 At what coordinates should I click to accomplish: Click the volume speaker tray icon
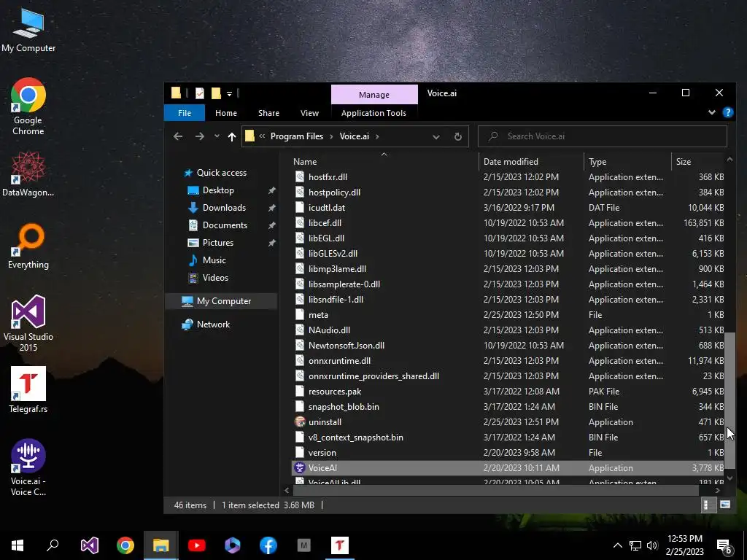pyautogui.click(x=652, y=545)
